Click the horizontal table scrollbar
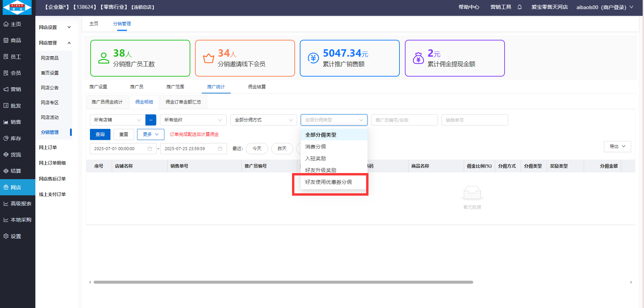The width and height of the screenshot is (644, 308). click(283, 282)
